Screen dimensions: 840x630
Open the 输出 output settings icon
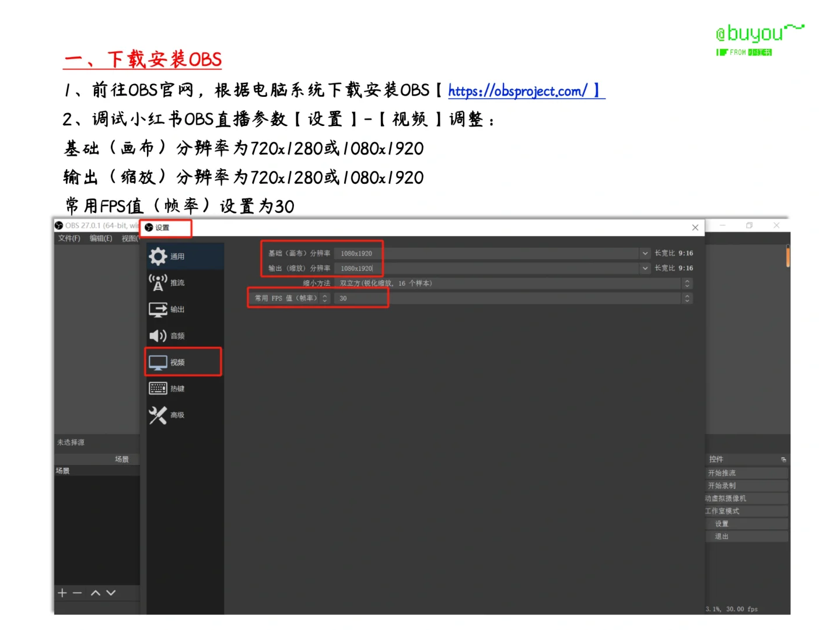tap(157, 309)
